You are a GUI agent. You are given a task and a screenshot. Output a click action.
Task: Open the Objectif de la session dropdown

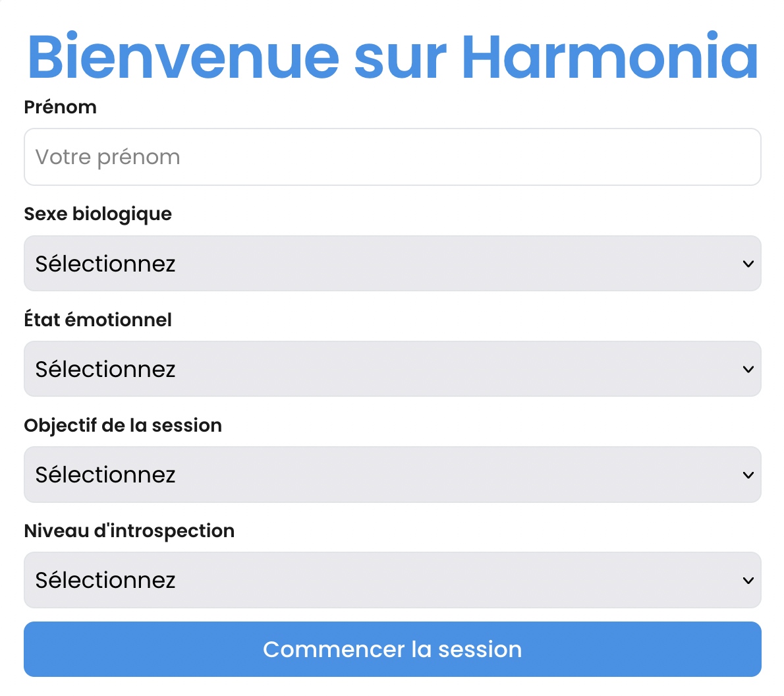coord(392,474)
